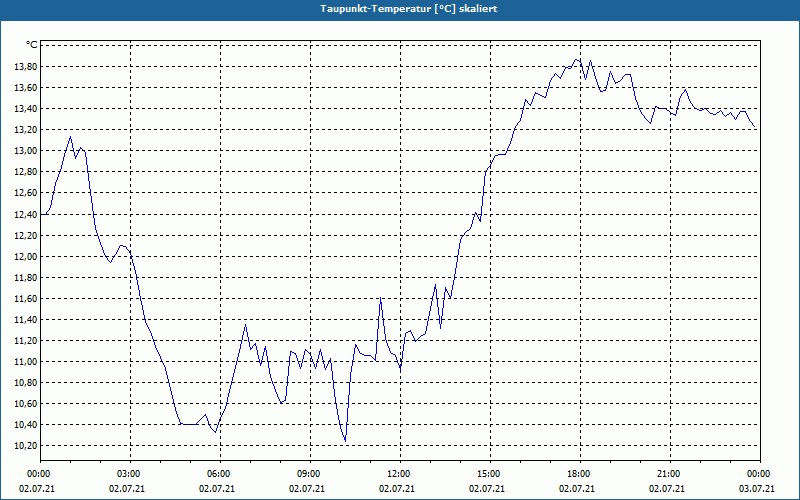The image size is (800, 500).
Task: Click the °C unit label on y-axis
Action: click(32, 45)
